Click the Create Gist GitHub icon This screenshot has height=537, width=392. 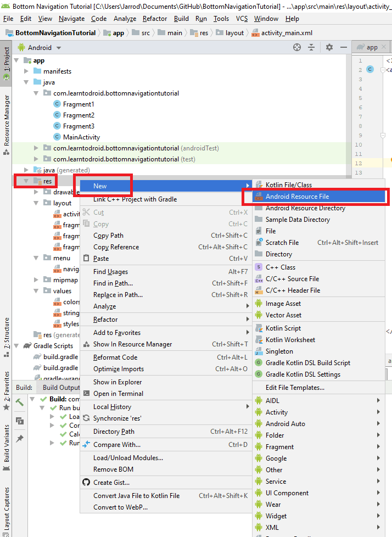[86, 483]
